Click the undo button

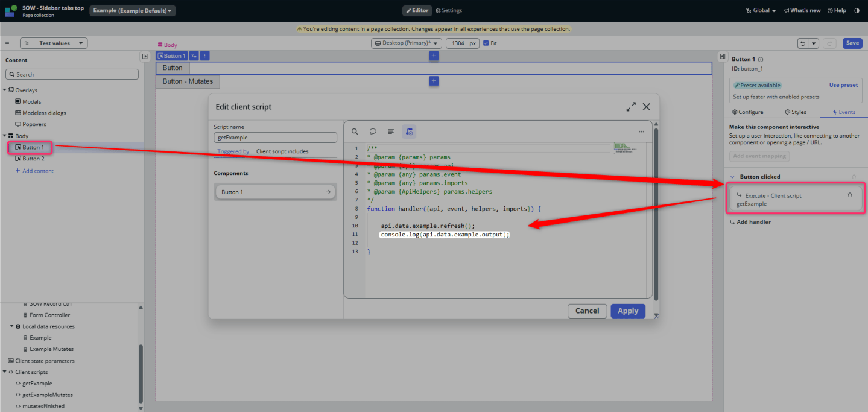click(803, 43)
